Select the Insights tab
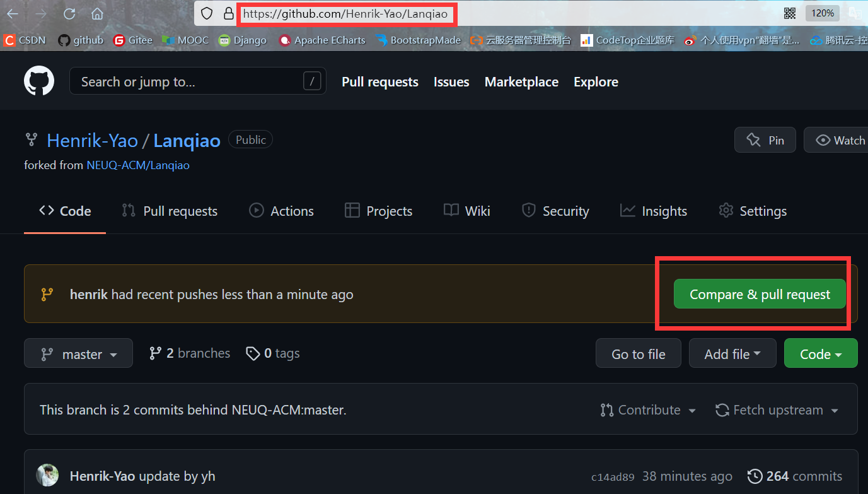 click(x=654, y=211)
